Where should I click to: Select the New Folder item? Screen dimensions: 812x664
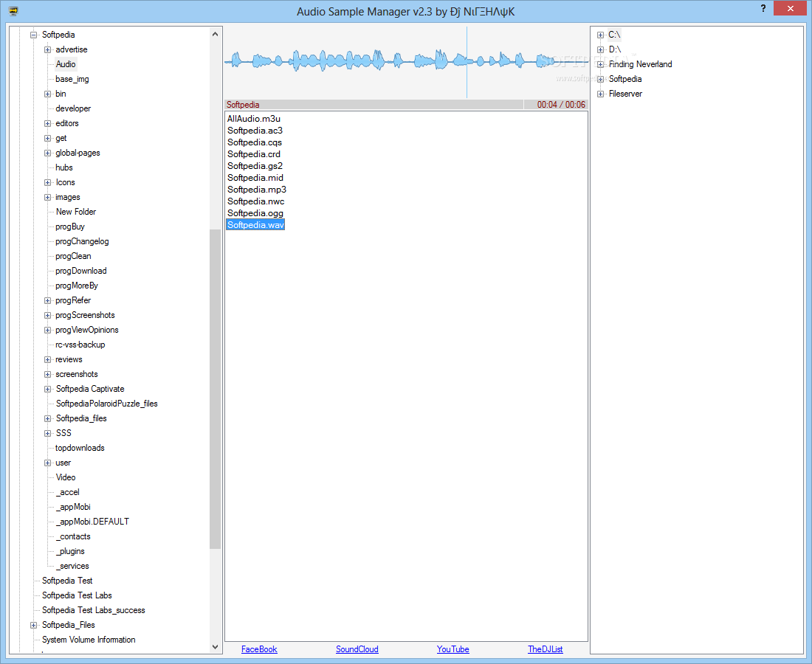click(x=75, y=212)
